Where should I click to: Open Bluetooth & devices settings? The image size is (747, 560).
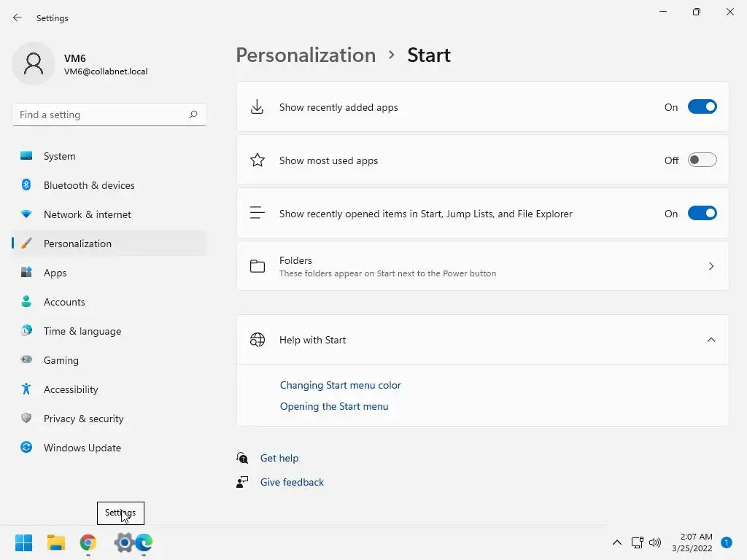[89, 185]
